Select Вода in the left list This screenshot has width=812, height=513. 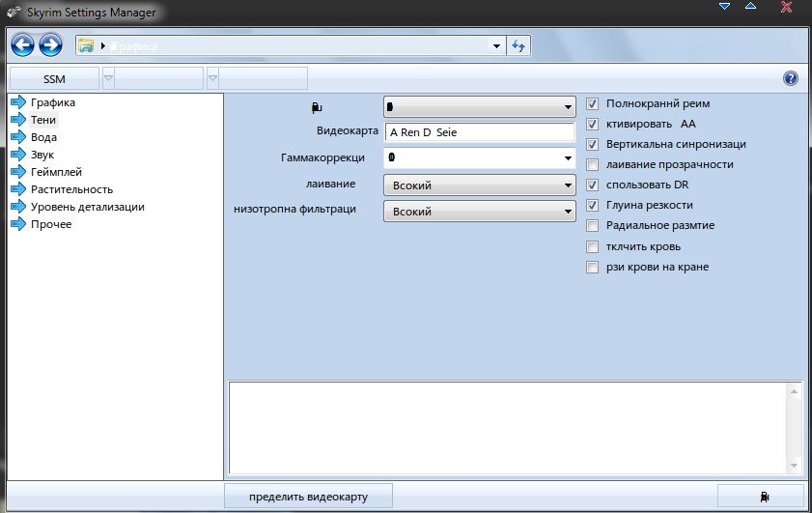click(43, 137)
